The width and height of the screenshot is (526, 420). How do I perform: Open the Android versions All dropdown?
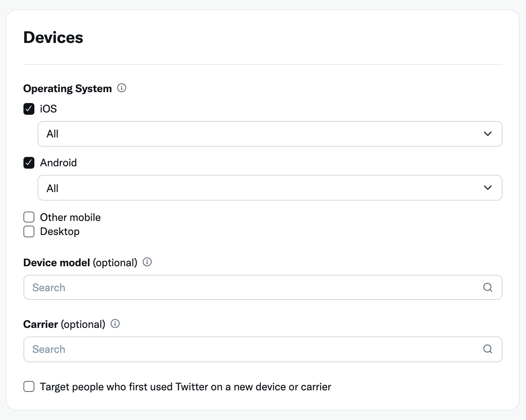point(270,188)
